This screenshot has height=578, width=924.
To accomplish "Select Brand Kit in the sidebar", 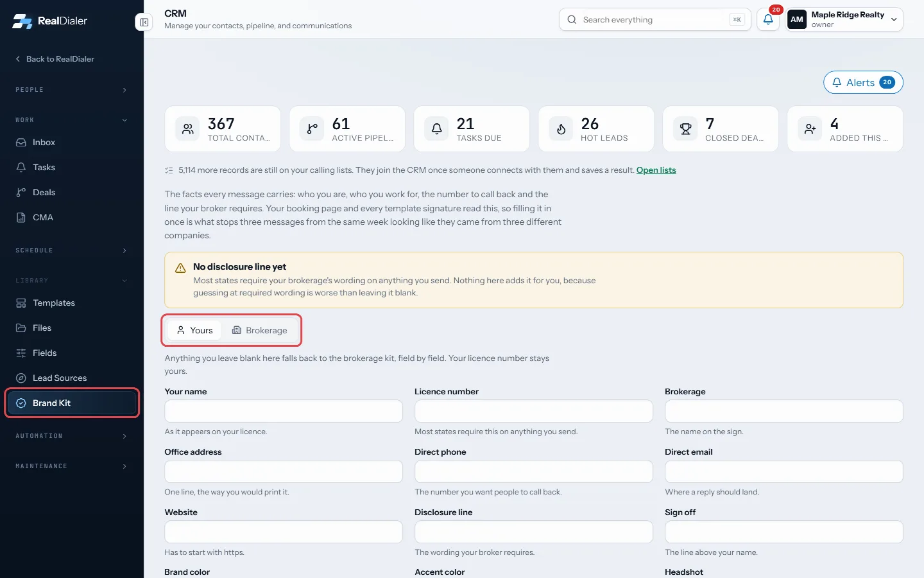I will [72, 403].
